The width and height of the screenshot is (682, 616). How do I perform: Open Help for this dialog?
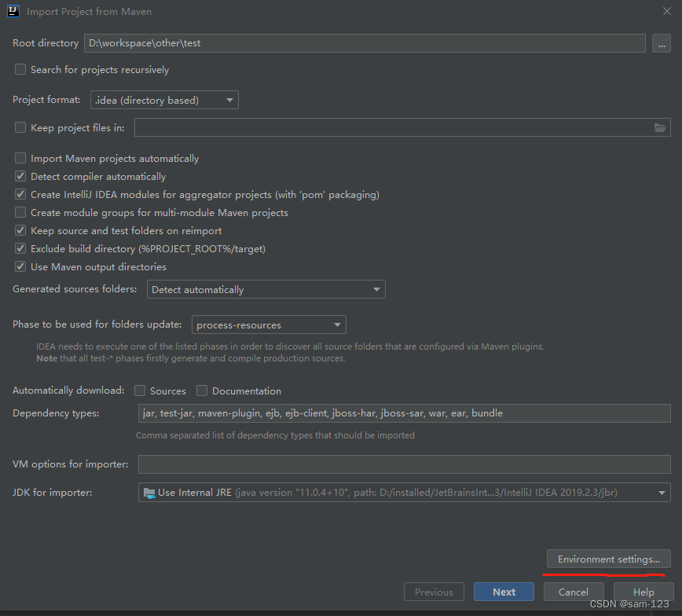(643, 592)
